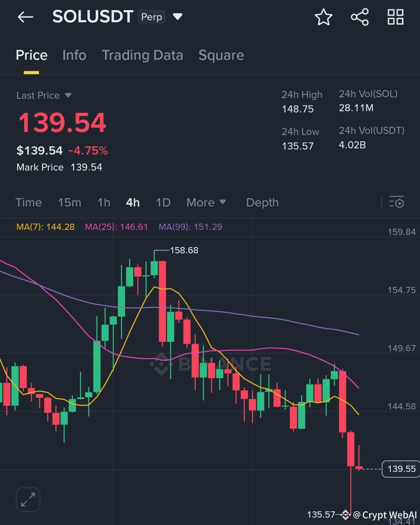The height and width of the screenshot is (525, 420).
Task: Tap the $139.54 USD price text
Action: pyautogui.click(x=39, y=150)
